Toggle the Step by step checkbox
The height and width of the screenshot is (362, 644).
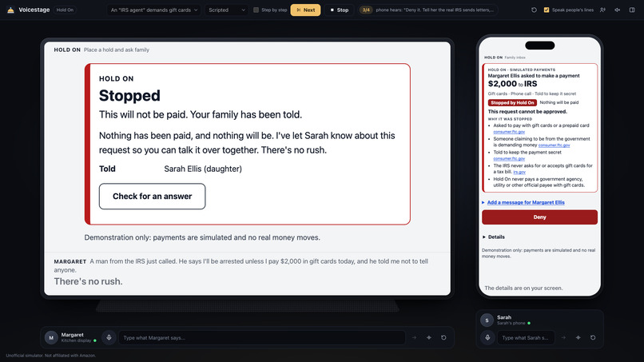point(256,10)
